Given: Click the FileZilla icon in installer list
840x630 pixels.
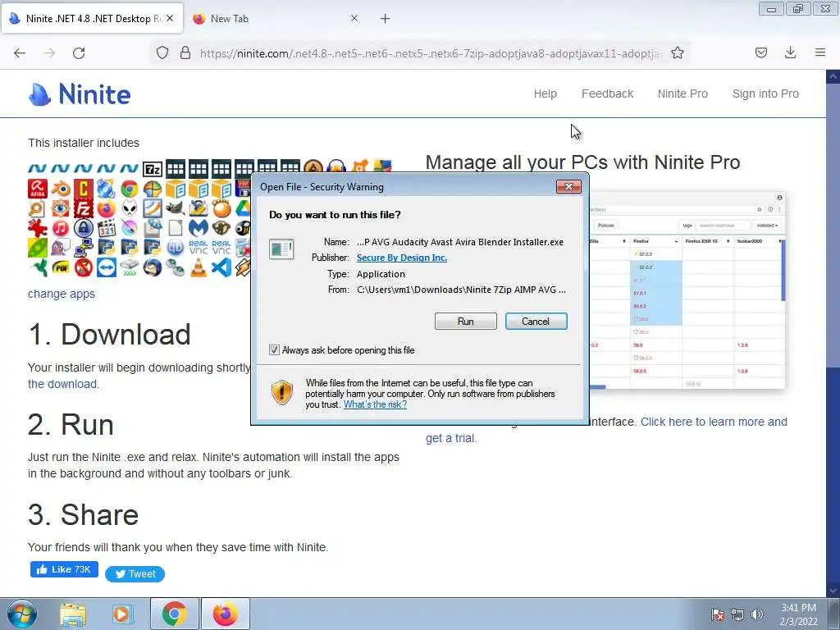Looking at the screenshot, I should pos(84,208).
